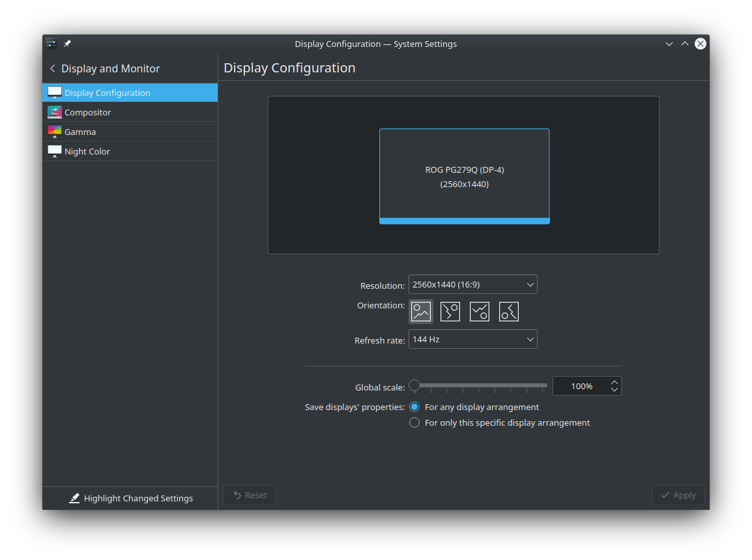The height and width of the screenshot is (560, 752).
Task: Select For any display arrangement radio button
Action: tap(414, 407)
